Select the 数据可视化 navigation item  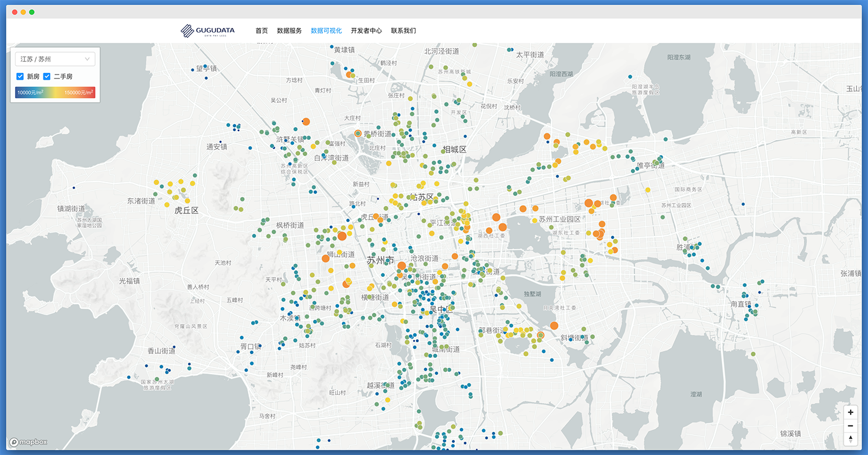[x=326, y=31]
